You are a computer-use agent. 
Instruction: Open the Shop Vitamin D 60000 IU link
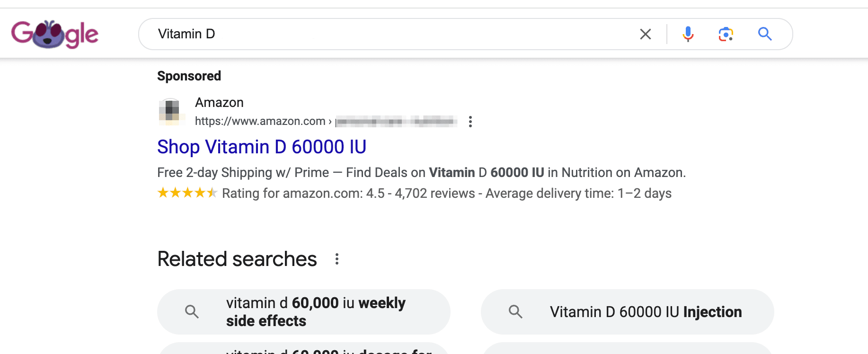[262, 147]
